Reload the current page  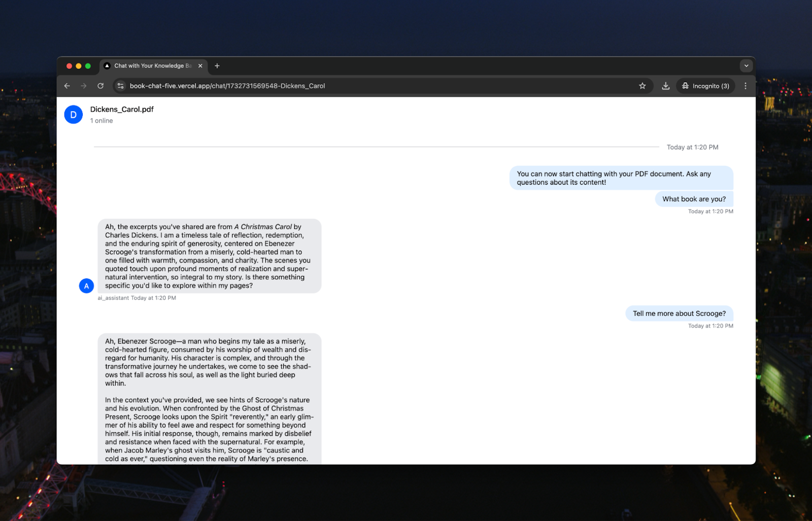[x=100, y=86]
